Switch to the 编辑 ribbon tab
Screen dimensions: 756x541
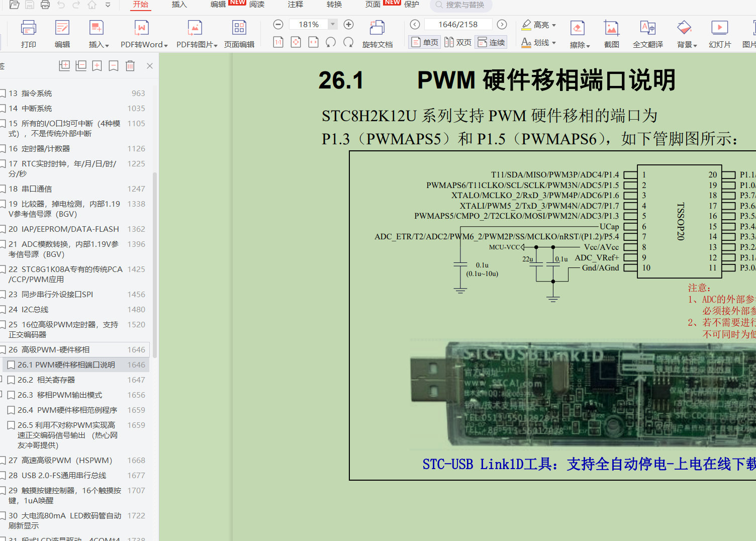(x=218, y=5)
